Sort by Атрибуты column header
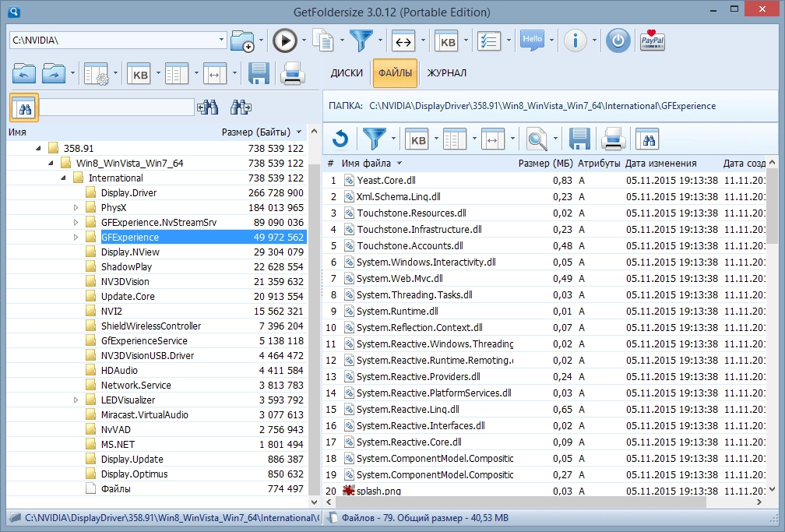 [x=599, y=164]
